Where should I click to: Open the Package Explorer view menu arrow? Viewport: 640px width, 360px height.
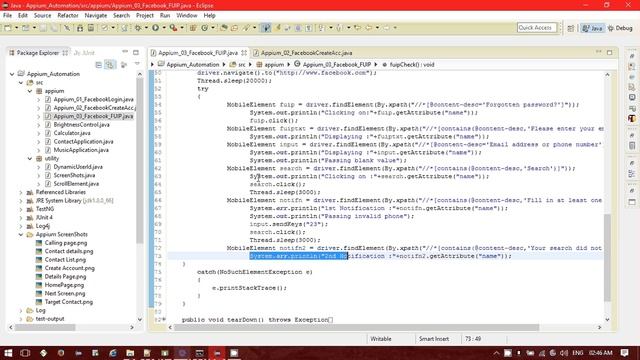coord(137,64)
